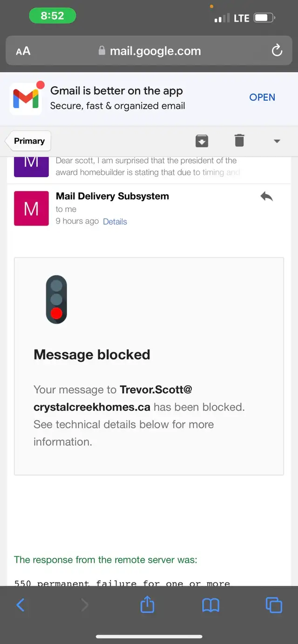Reply to the Mail Delivery Subsystem email
This screenshot has width=298, height=644.
pos(266,196)
